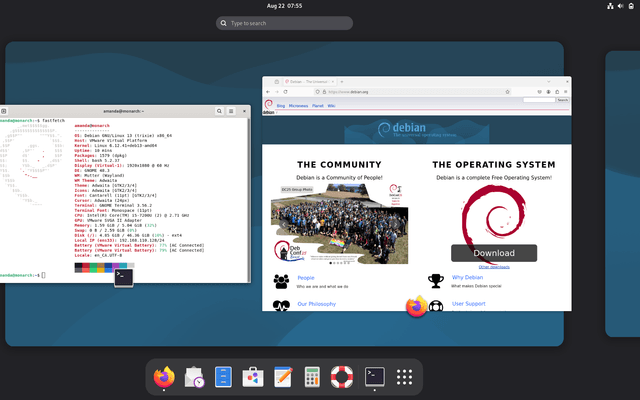
Task: Switch to Terminal via dock icon
Action: [x=375, y=376]
